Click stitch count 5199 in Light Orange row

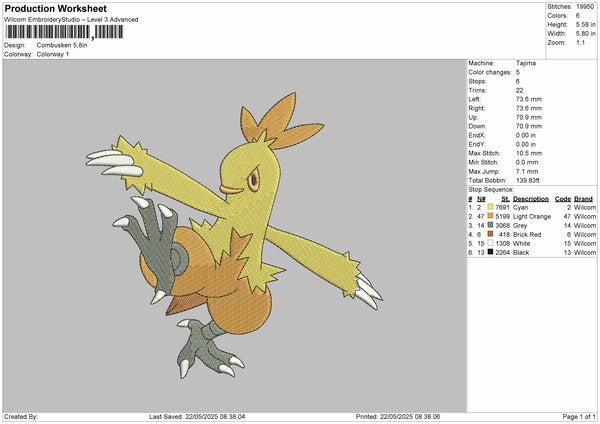(502, 217)
